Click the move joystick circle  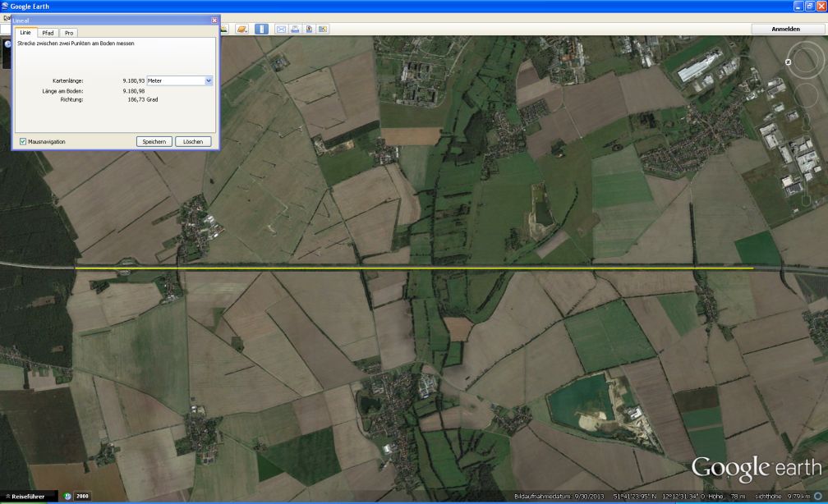tap(806, 95)
